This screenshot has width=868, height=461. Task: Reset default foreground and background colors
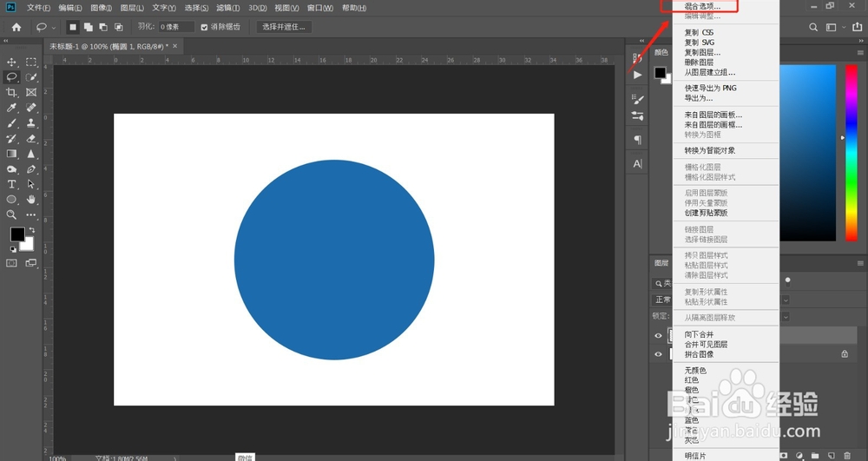[13, 249]
